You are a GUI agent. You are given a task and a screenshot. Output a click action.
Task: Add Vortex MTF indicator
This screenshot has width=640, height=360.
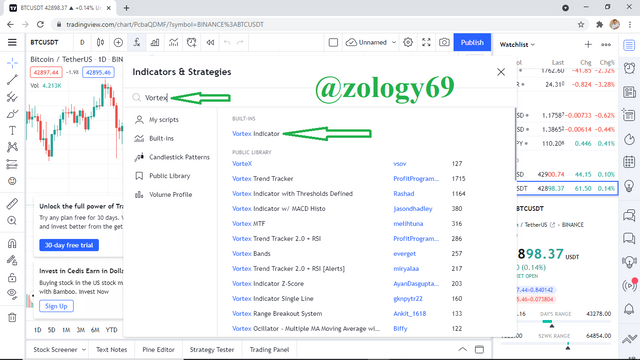[249, 224]
